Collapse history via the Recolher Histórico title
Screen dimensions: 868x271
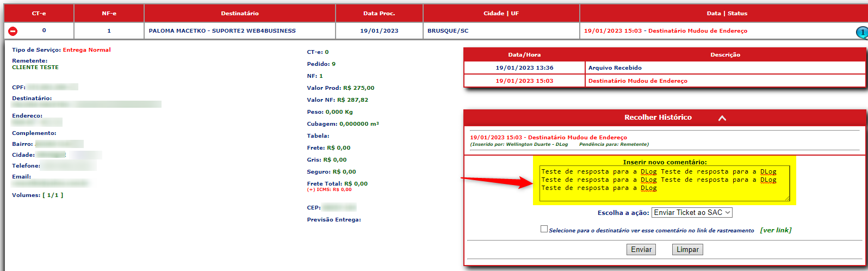click(x=658, y=118)
